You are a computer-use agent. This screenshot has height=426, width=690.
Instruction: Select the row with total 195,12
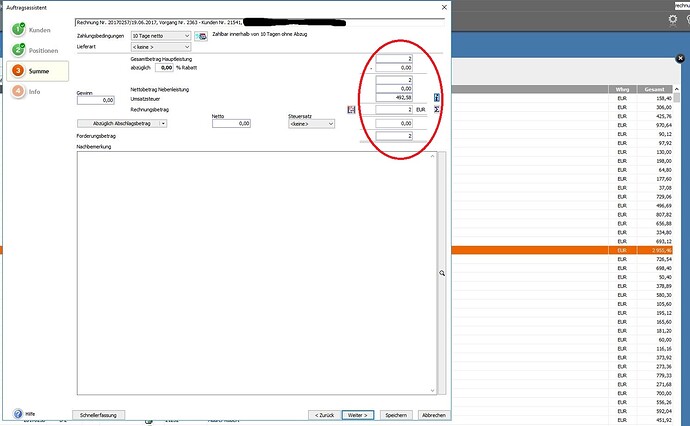562,313
